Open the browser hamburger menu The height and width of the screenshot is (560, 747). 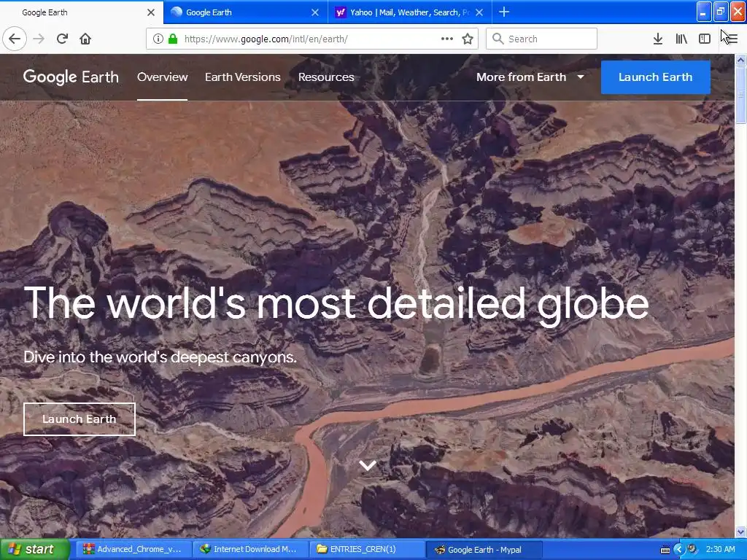tap(731, 39)
